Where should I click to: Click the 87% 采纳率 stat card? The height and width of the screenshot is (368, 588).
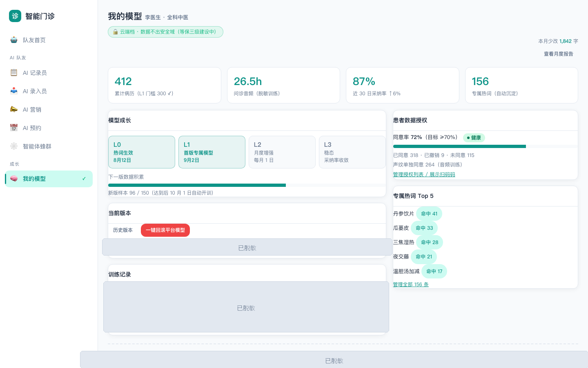(403, 85)
